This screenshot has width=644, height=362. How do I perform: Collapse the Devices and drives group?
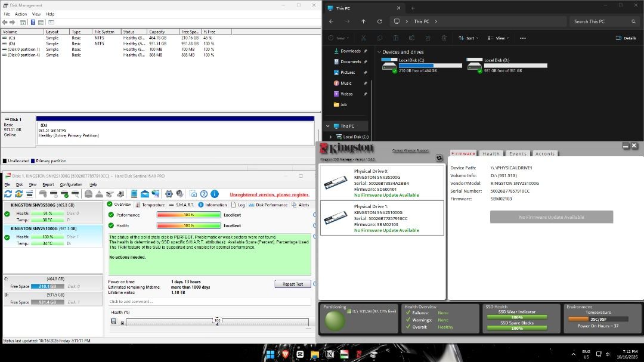click(379, 52)
